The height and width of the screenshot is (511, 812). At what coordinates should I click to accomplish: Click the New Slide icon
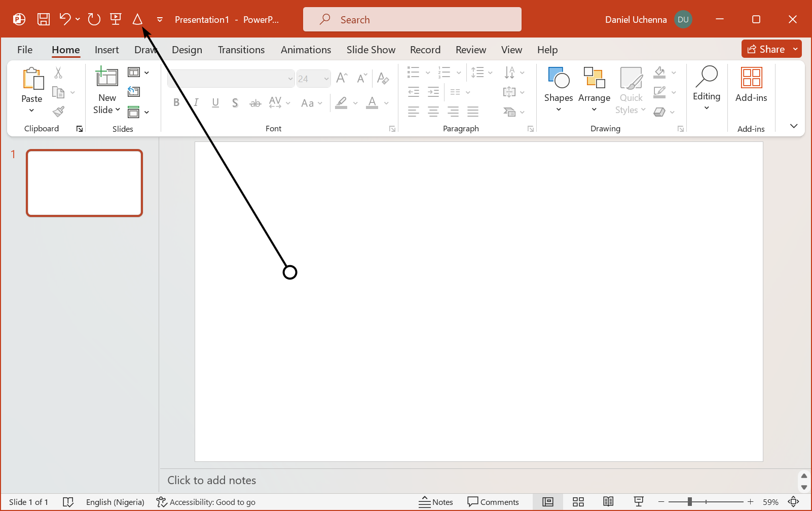107,77
